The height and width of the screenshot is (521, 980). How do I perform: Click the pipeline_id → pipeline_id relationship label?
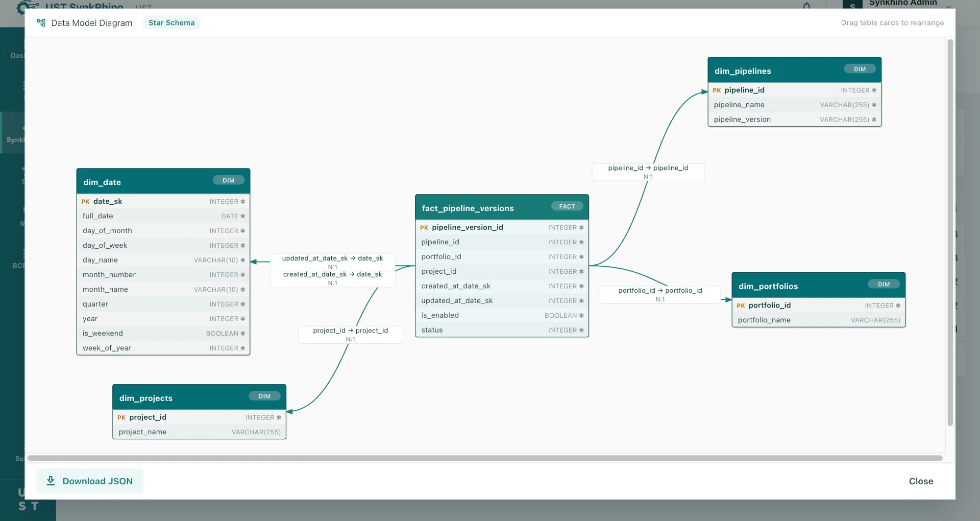648,172
